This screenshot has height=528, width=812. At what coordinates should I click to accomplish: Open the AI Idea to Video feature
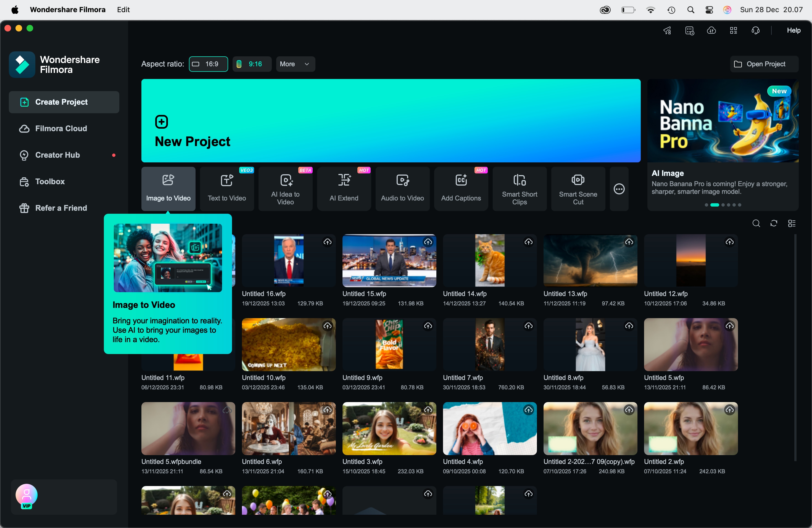pos(285,189)
